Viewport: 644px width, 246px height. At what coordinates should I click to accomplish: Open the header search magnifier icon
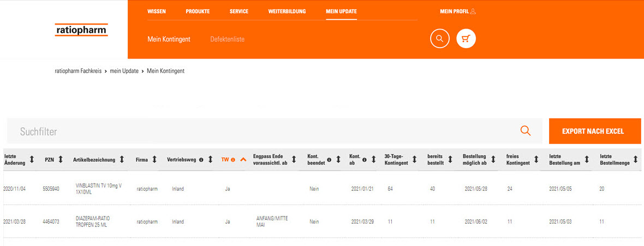[439, 39]
